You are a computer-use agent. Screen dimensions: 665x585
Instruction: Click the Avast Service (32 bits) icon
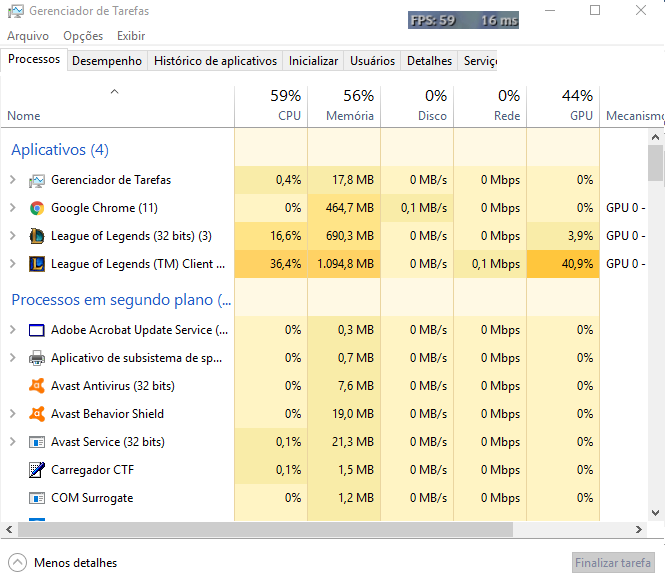(37, 442)
